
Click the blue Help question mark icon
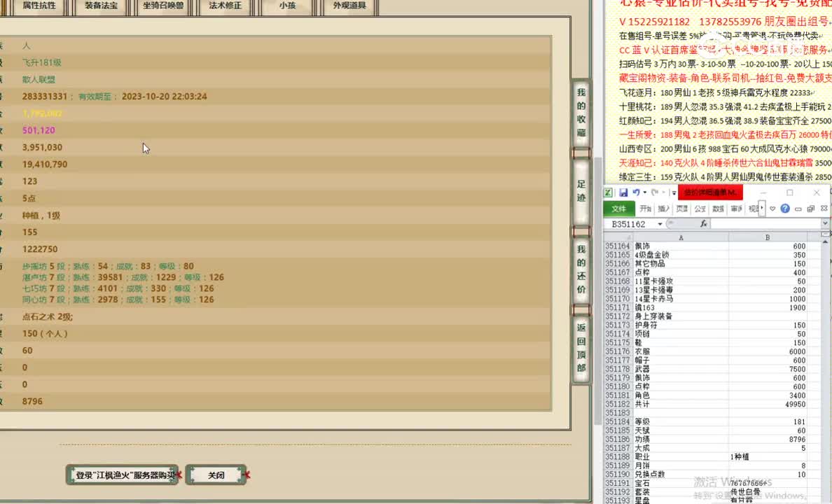click(785, 209)
